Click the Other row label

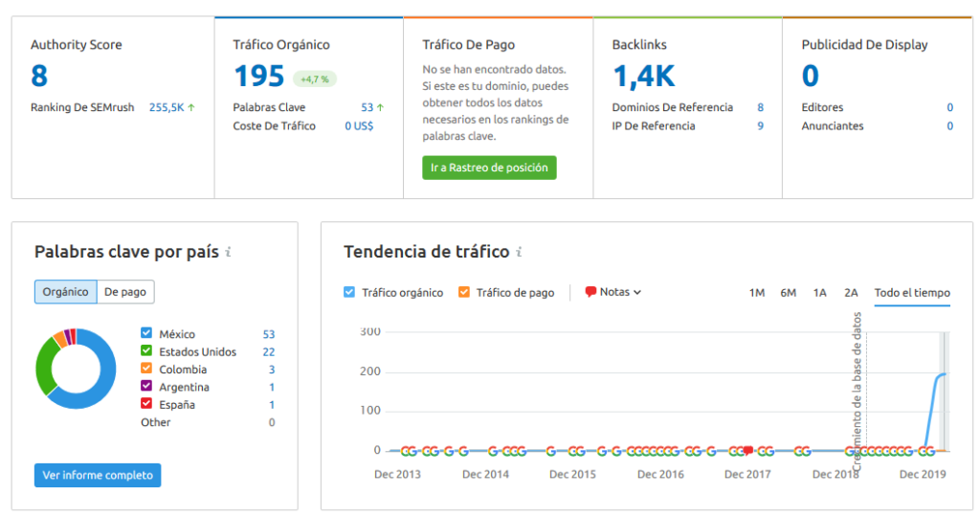156,422
